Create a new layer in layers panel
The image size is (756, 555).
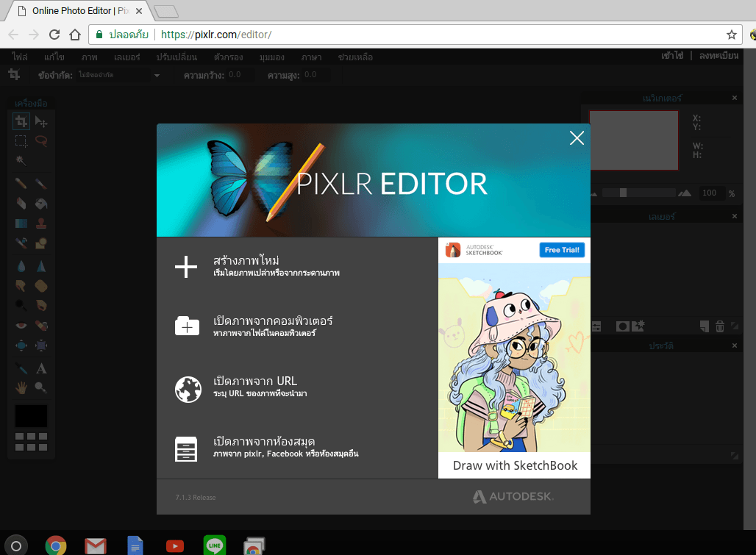click(x=705, y=326)
